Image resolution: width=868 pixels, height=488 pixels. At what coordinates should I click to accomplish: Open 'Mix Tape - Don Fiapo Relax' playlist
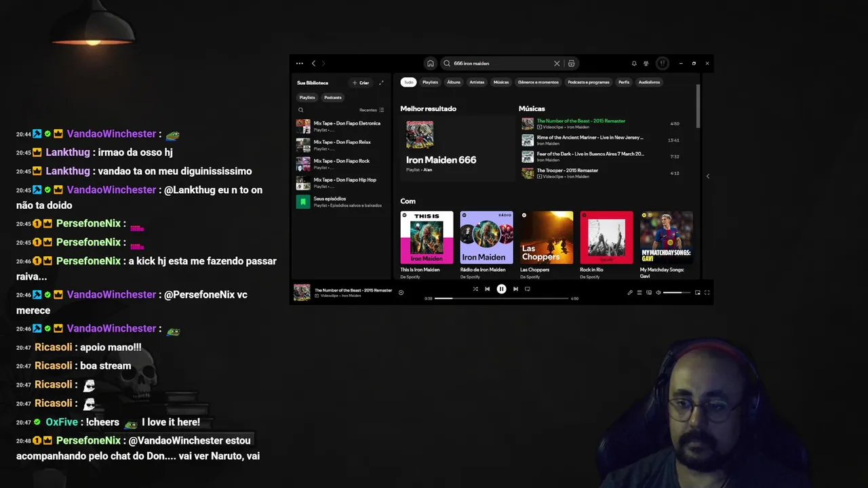coord(341,145)
